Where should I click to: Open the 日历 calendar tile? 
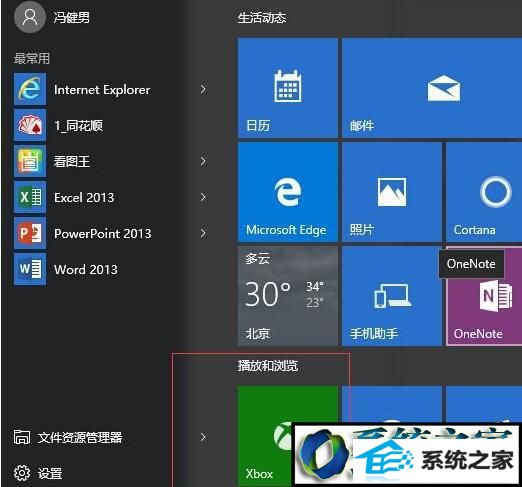288,88
